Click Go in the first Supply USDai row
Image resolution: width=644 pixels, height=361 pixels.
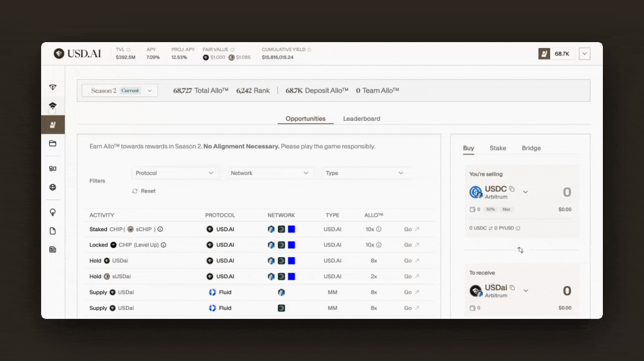pos(412,292)
